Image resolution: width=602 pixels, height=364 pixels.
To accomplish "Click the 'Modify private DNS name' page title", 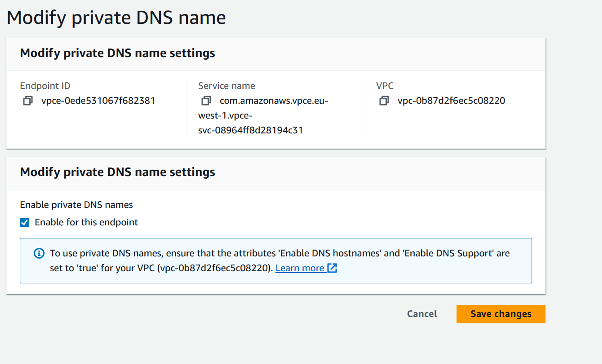I will click(116, 18).
